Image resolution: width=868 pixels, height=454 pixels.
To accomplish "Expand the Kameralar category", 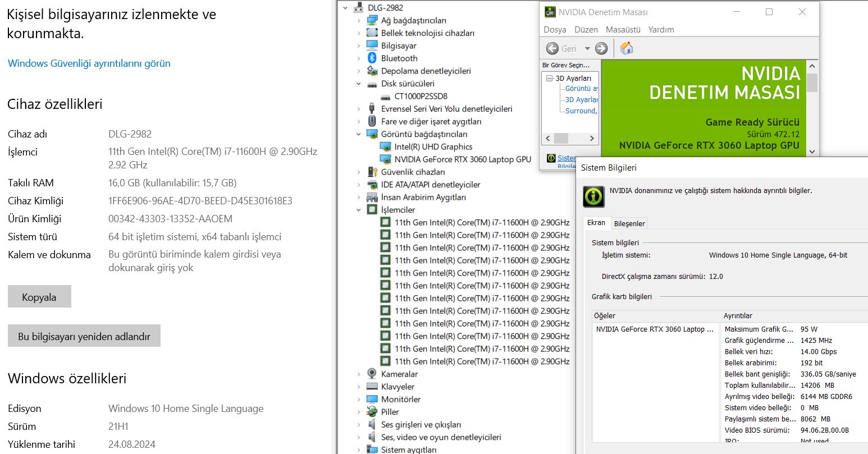I will [x=359, y=374].
